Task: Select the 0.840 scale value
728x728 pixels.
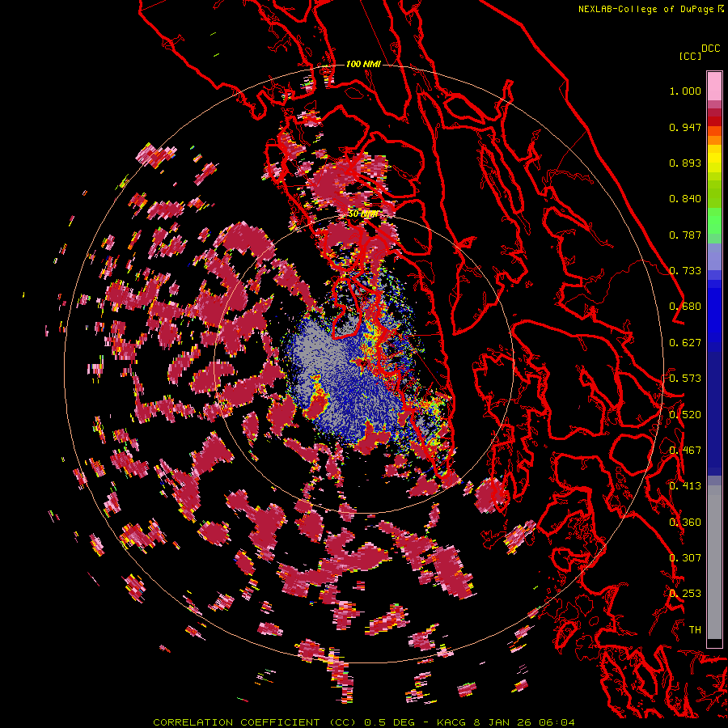Action: click(x=685, y=199)
